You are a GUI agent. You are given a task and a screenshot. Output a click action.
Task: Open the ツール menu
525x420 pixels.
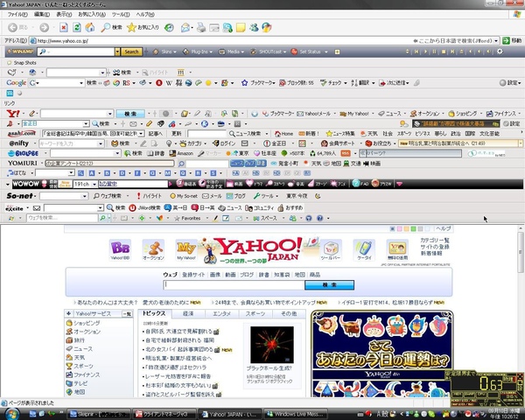(121, 14)
